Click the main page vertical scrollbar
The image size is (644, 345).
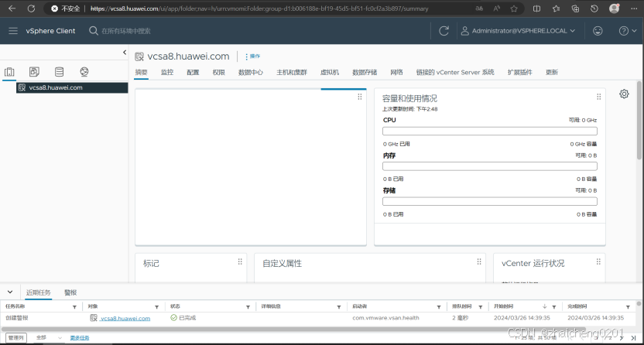pyautogui.click(x=639, y=120)
